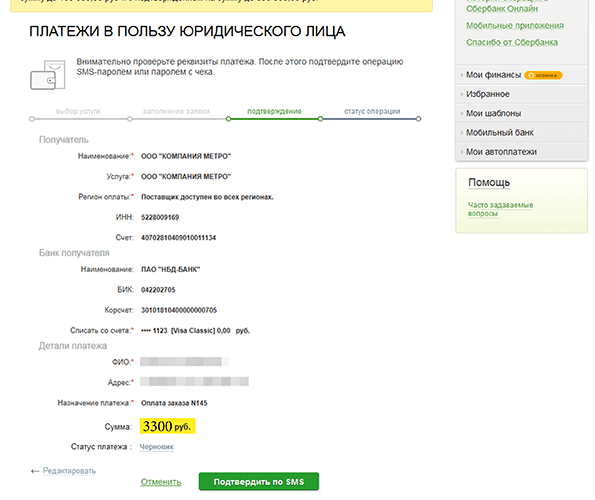The image size is (595, 500).
Task: Select the статус операции step
Action: tap(372, 111)
